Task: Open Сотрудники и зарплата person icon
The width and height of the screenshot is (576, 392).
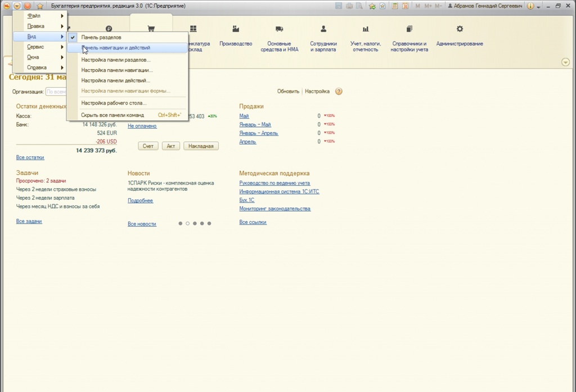Action: coord(323,29)
